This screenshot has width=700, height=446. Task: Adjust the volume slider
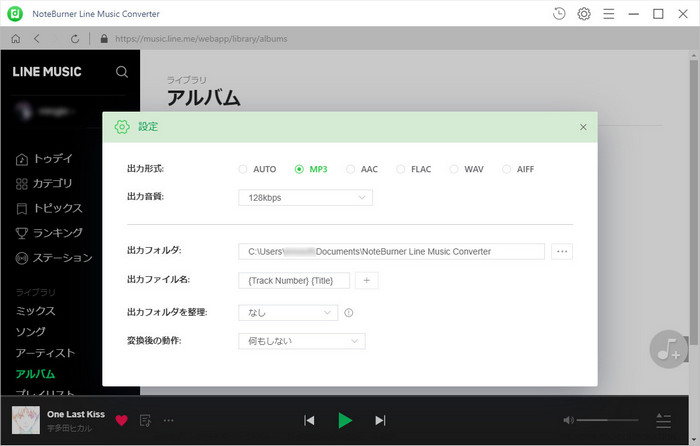pyautogui.click(x=607, y=420)
